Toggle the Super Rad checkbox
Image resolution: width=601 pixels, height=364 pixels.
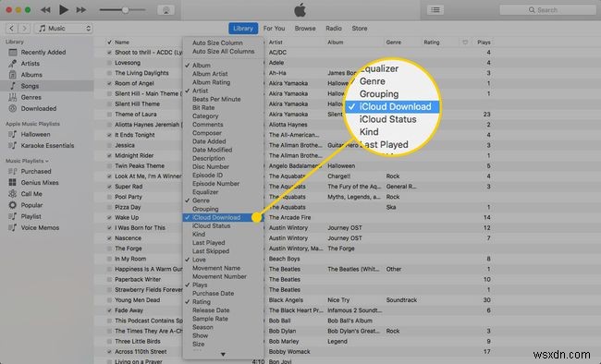(x=109, y=187)
